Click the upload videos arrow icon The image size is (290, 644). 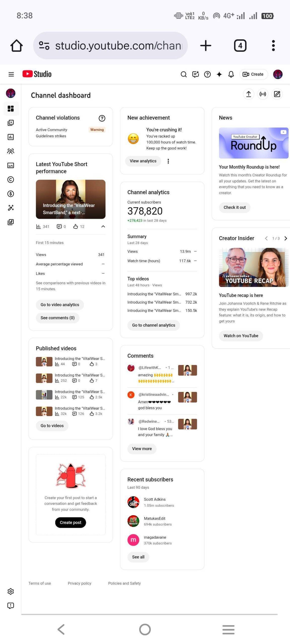click(248, 94)
